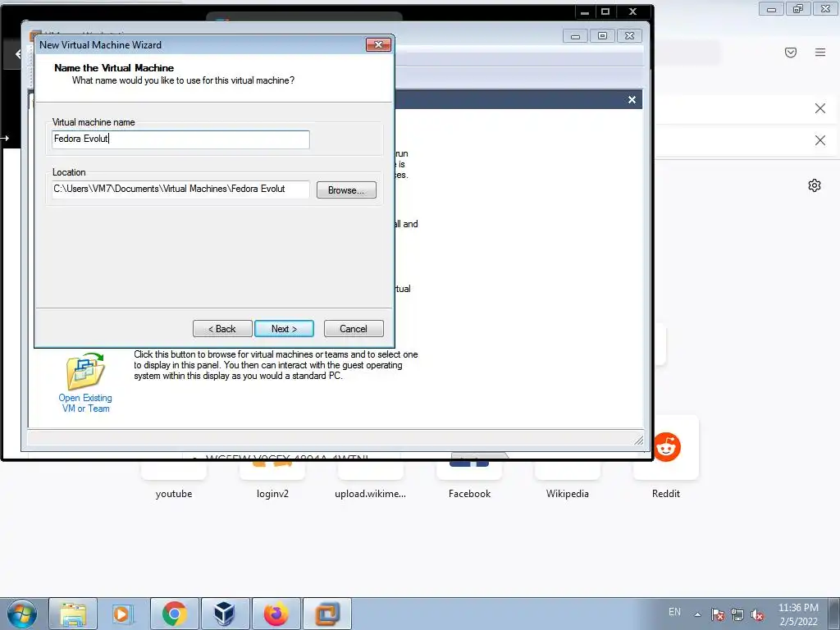Open Firefox new tab settings gear
This screenshot has width=840, height=630.
815,185
